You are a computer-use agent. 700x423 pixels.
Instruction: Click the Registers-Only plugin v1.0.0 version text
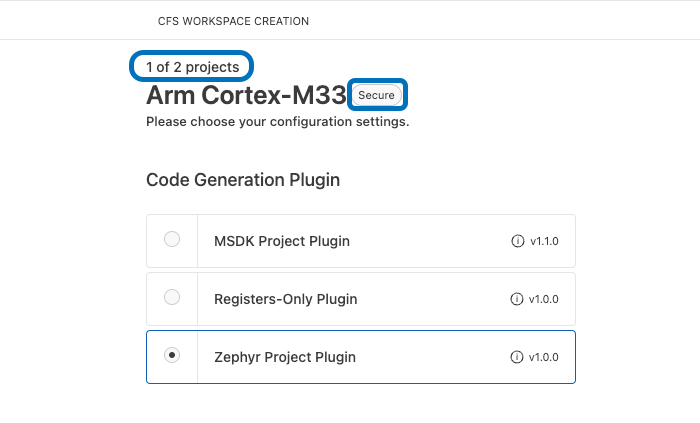click(545, 299)
